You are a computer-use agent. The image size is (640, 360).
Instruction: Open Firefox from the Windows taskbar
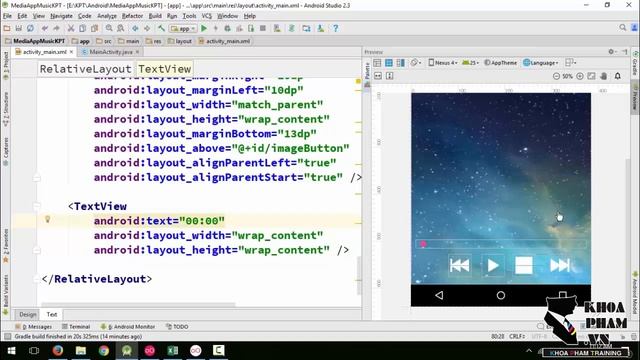[58, 351]
